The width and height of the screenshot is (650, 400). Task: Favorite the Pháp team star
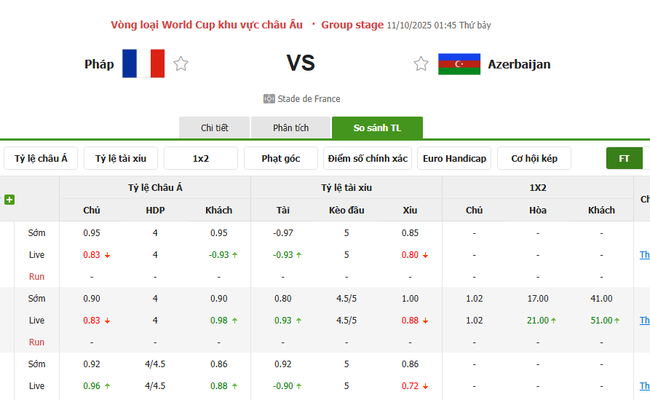point(181,64)
